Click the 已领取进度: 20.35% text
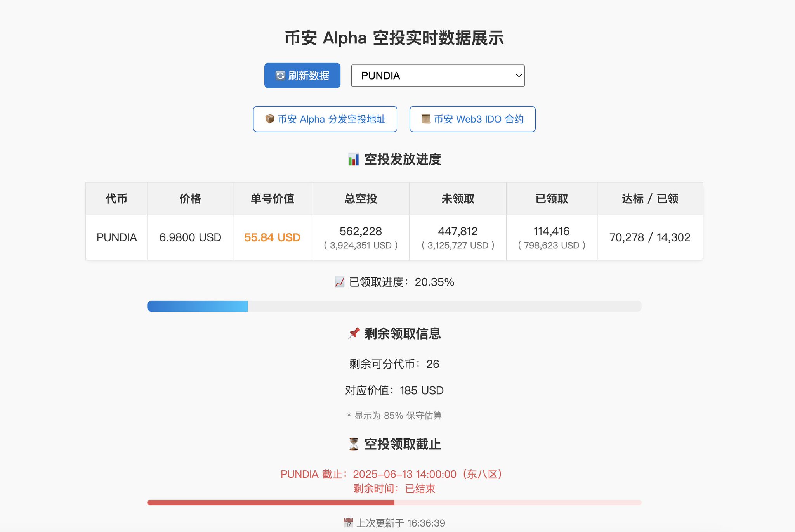Viewport: 795px width, 532px height. pyautogui.click(x=401, y=282)
